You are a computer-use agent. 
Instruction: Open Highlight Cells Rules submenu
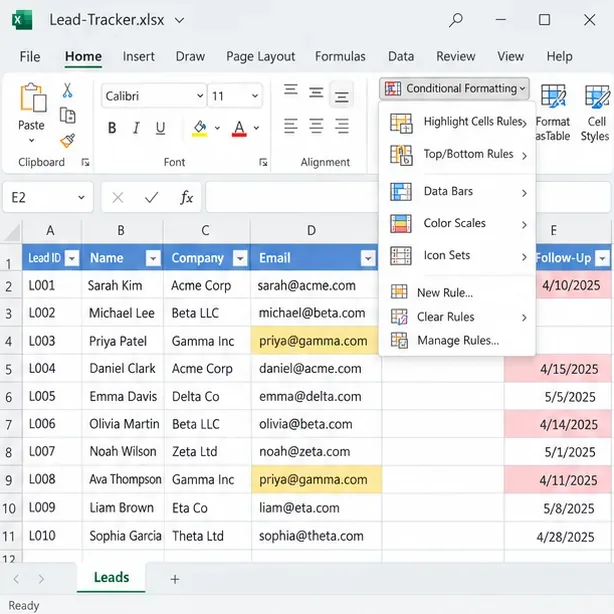click(457, 122)
